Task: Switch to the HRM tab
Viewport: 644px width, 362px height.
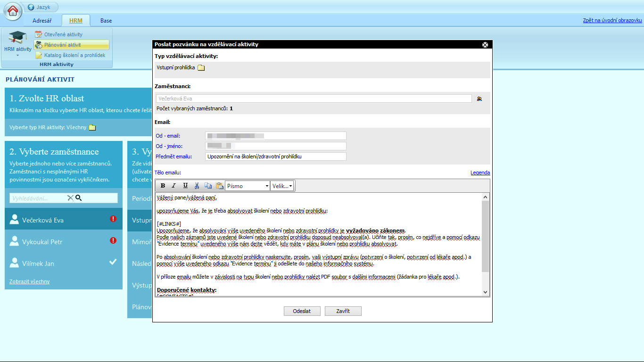Action: tap(75, 21)
